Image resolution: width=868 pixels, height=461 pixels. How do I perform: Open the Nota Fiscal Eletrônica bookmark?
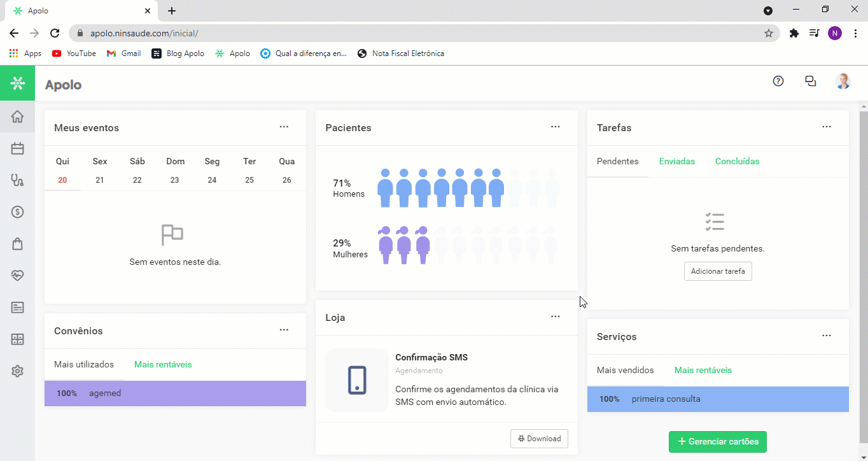pyautogui.click(x=401, y=53)
